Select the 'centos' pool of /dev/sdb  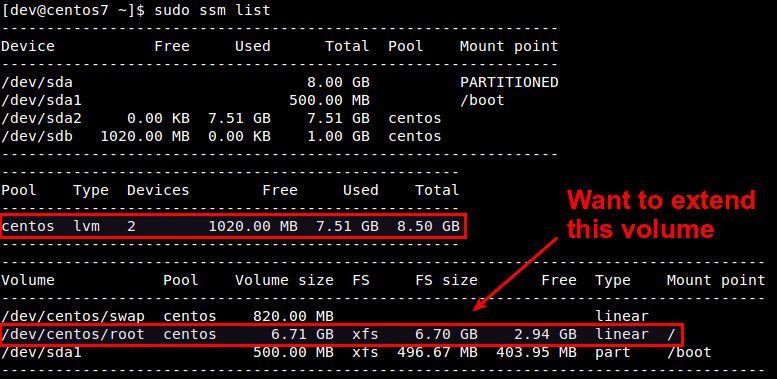[x=415, y=136]
